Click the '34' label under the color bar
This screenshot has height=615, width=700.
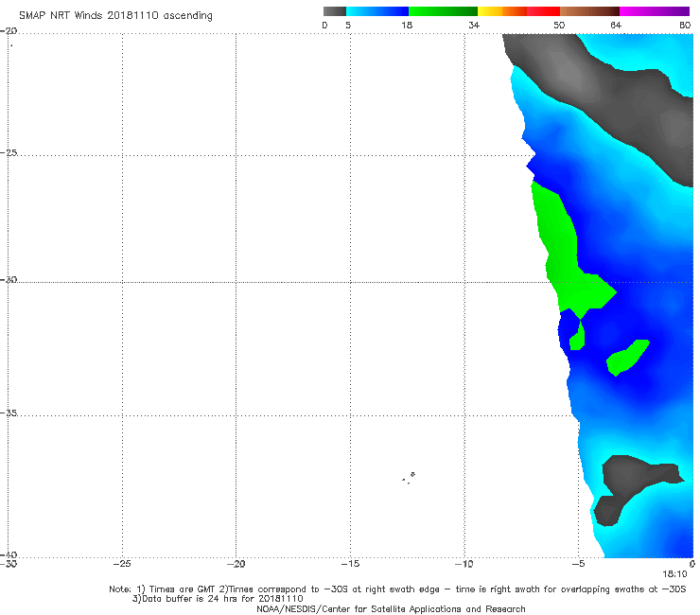tap(474, 25)
